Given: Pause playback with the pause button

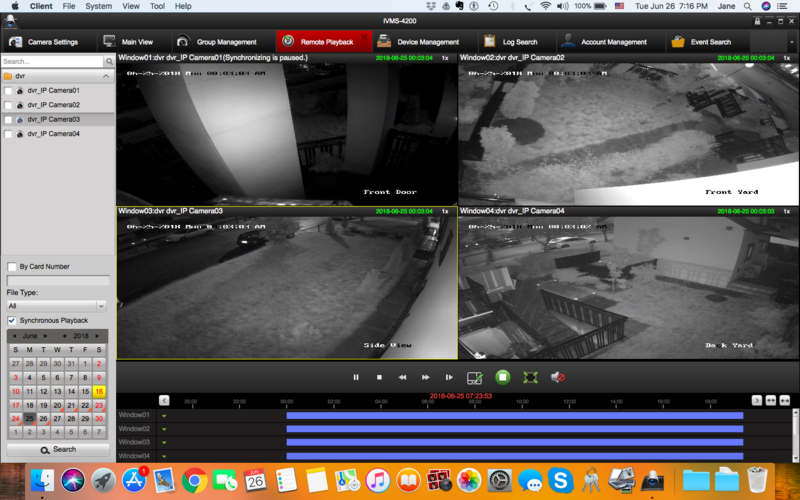Looking at the screenshot, I should tap(356, 378).
